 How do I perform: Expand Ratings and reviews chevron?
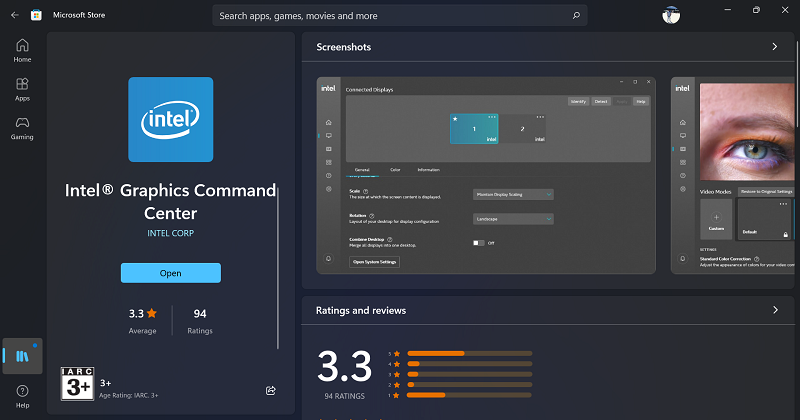click(x=775, y=310)
